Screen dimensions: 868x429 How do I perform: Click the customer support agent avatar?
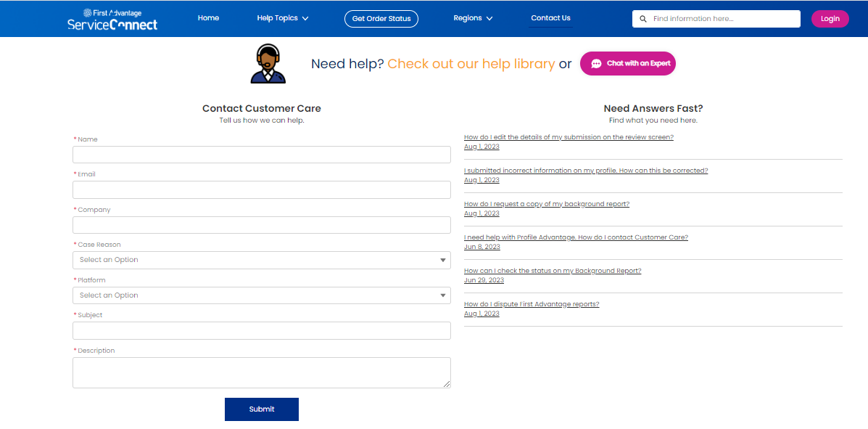coord(268,64)
